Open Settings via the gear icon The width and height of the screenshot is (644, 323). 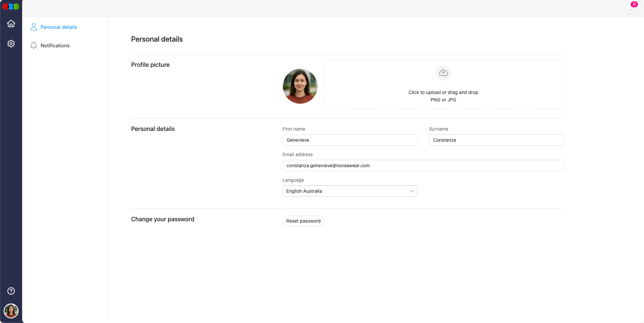[x=11, y=44]
